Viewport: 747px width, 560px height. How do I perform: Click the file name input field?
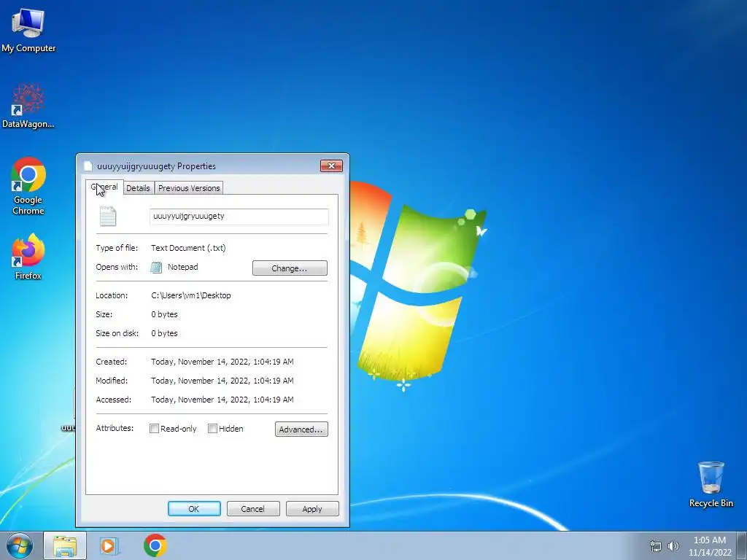(239, 216)
